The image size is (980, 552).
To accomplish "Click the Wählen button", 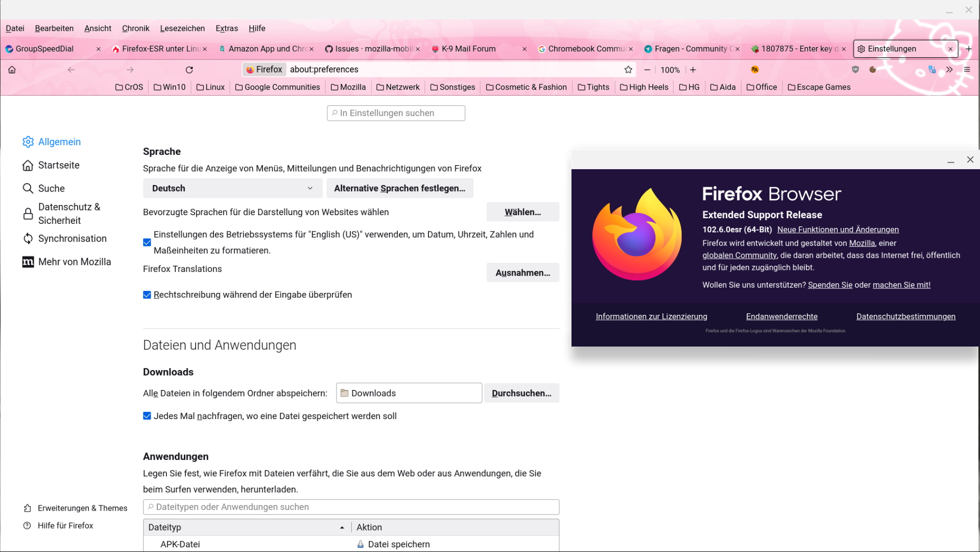I will (523, 212).
